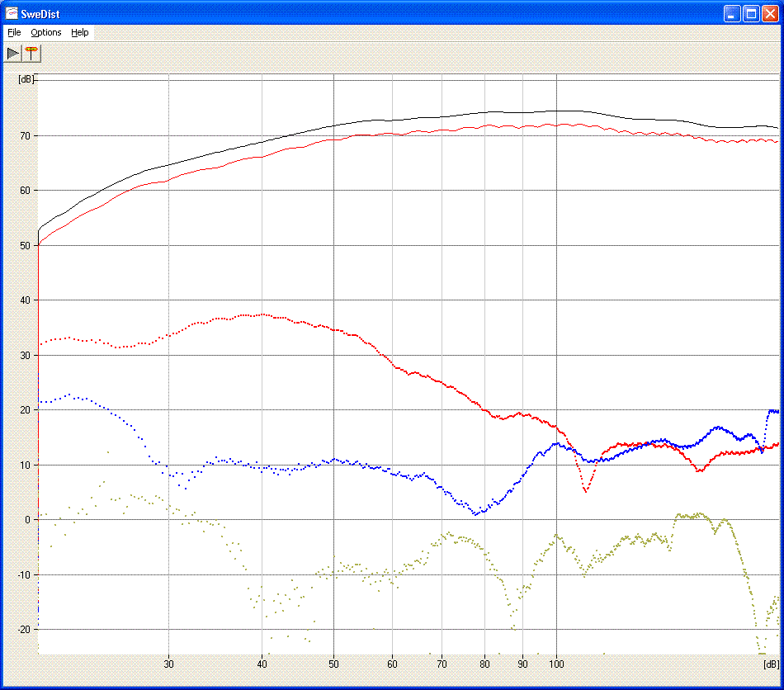Click the play/start measurement toolbar button
Image resolution: width=784 pixels, height=690 pixels.
pos(12,53)
